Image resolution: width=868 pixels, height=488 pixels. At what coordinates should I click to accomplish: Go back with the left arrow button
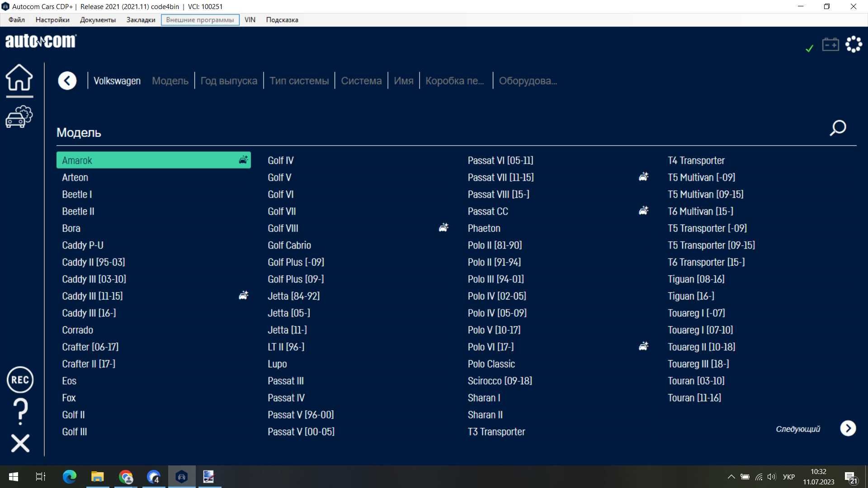pyautogui.click(x=67, y=81)
